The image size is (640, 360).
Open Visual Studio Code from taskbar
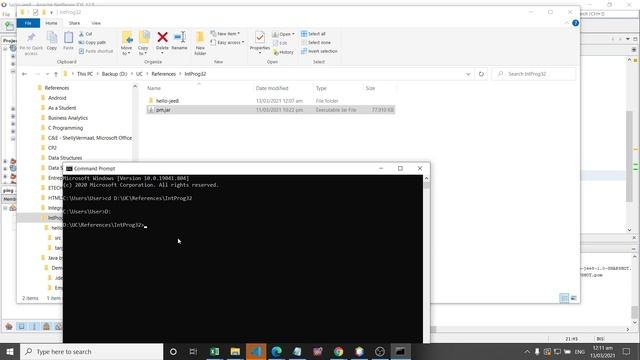(256, 352)
